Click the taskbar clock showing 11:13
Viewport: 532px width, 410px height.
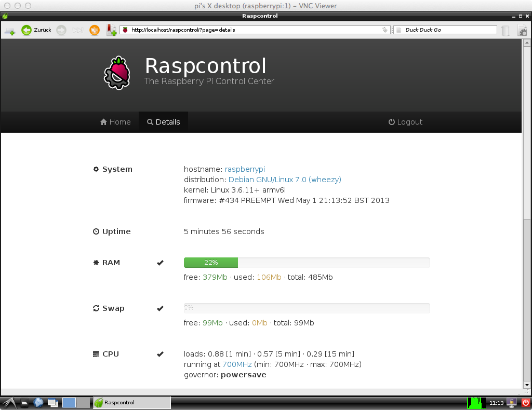pyautogui.click(x=496, y=403)
